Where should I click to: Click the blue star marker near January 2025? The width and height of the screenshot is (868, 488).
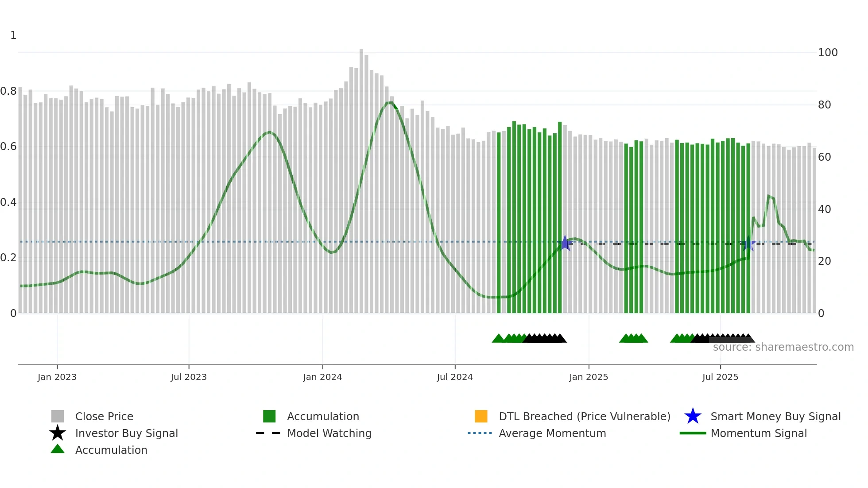(x=565, y=243)
